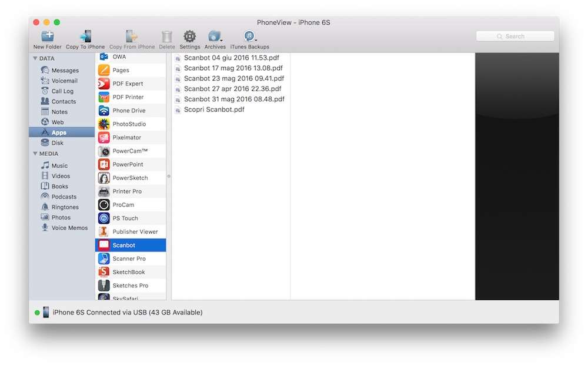Open Photos in the MEDIA section
The height and width of the screenshot is (365, 588).
tap(61, 217)
